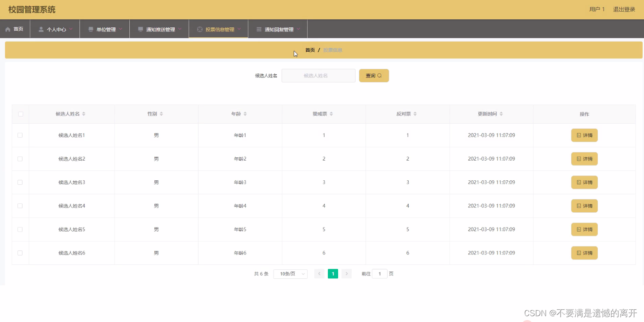Click the cell 年龄4

[x=240, y=206]
